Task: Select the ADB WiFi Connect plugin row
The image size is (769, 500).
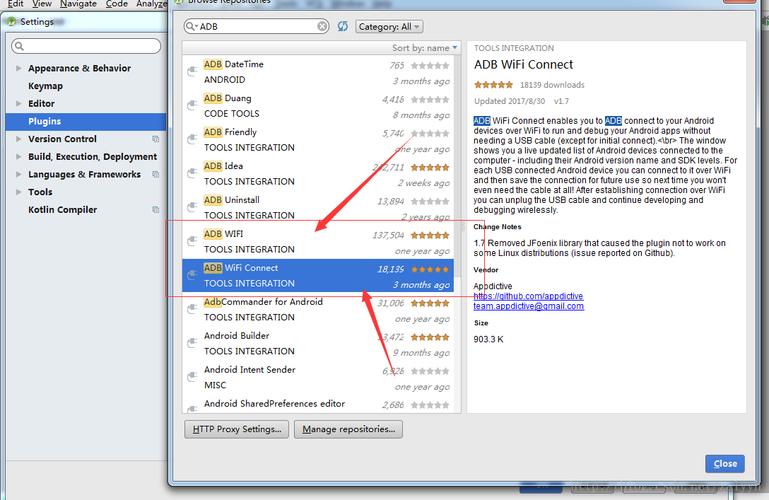Action: [x=318, y=275]
